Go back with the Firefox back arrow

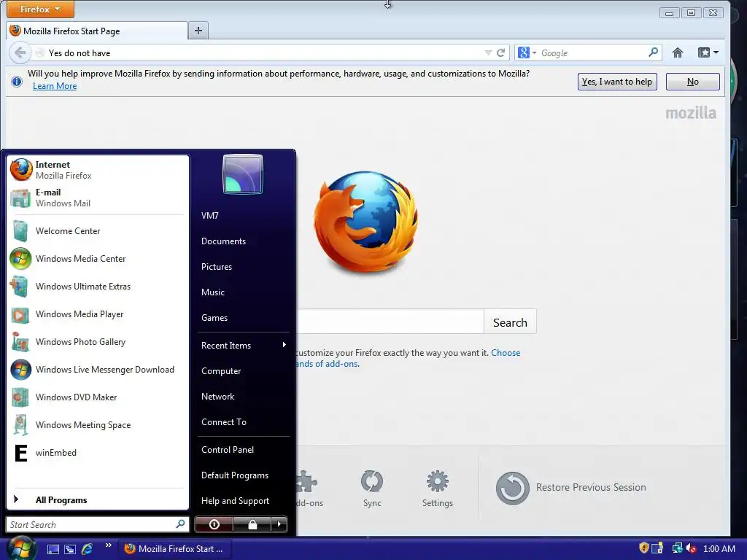[x=20, y=52]
